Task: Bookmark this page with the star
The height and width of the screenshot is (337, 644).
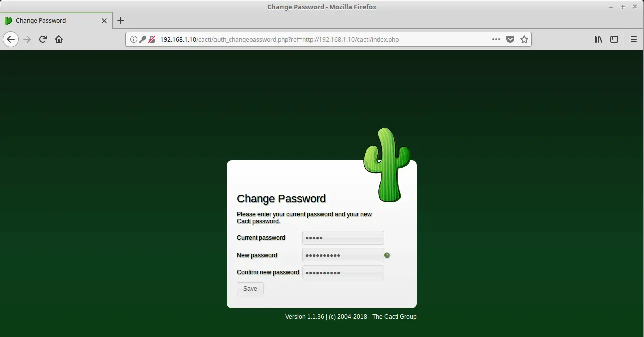Action: [524, 39]
